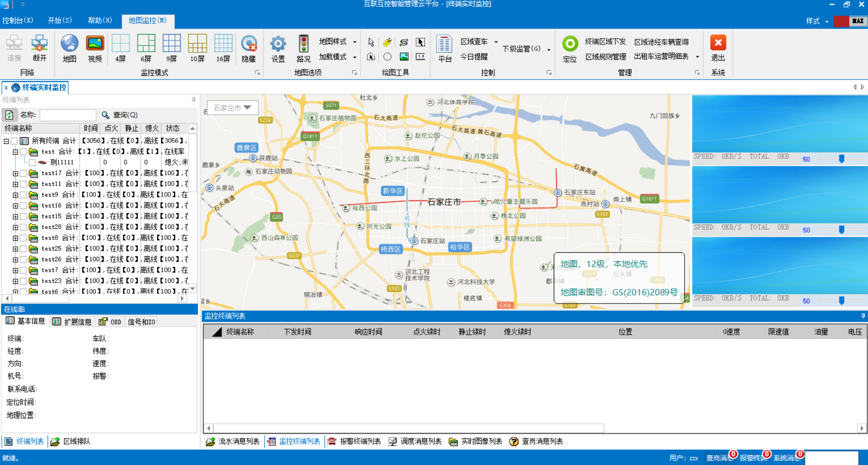Viewport: 868px width, 465px height.
Task: Open the 下级监管(G) dropdown
Action: point(527,49)
